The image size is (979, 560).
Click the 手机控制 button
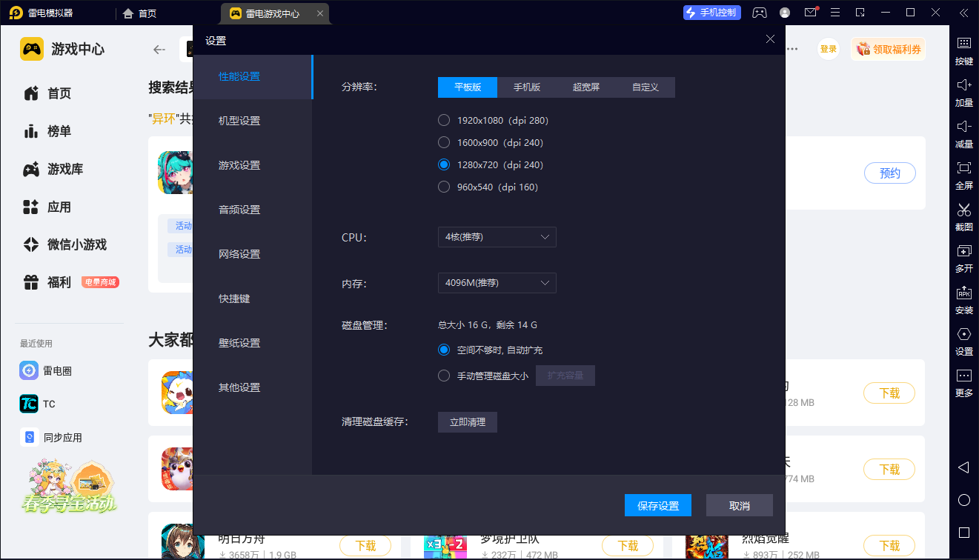711,13
